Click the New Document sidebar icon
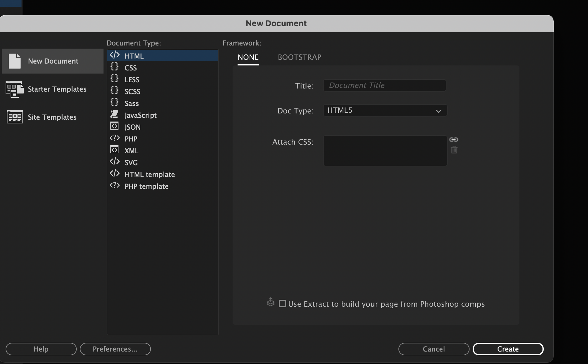The height and width of the screenshot is (364, 588). (14, 61)
